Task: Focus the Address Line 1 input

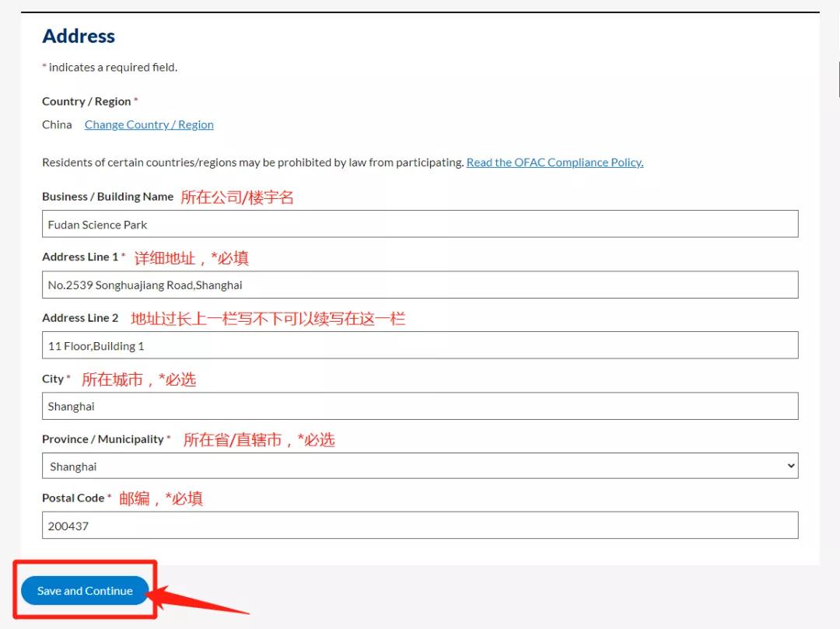Action: pos(420,285)
